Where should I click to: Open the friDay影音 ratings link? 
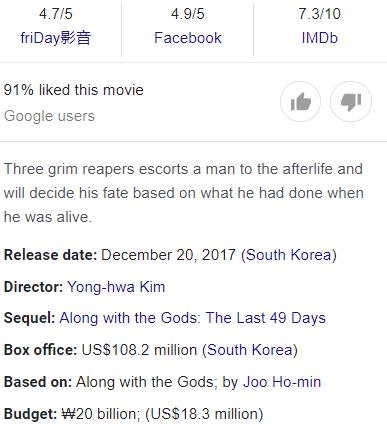(x=56, y=38)
